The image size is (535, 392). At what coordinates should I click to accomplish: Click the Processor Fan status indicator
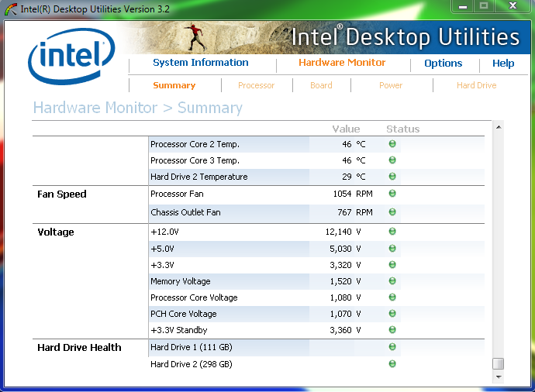(392, 193)
